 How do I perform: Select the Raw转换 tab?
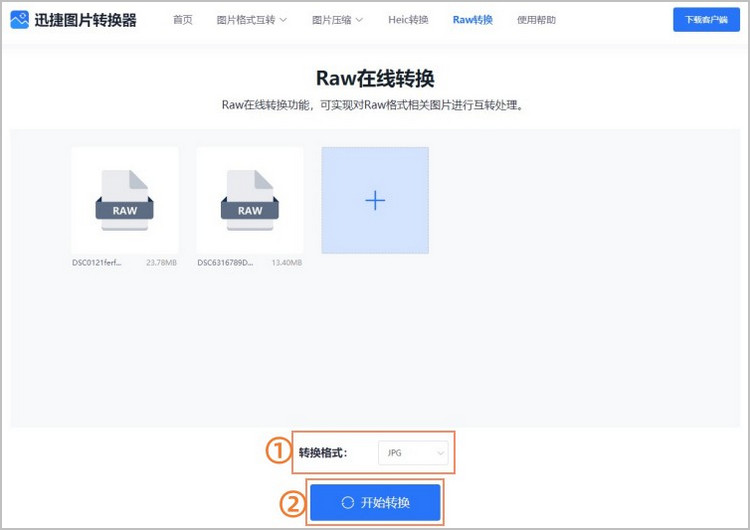pos(473,20)
